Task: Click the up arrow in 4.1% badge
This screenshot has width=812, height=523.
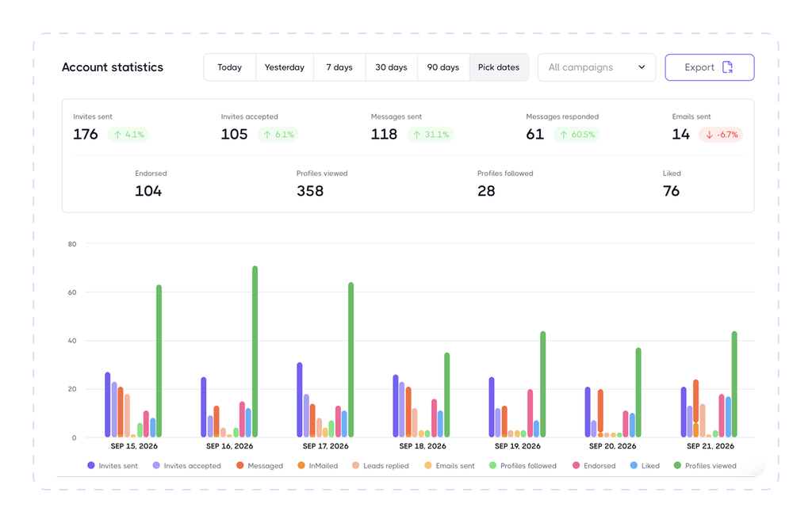Action: pyautogui.click(x=117, y=135)
